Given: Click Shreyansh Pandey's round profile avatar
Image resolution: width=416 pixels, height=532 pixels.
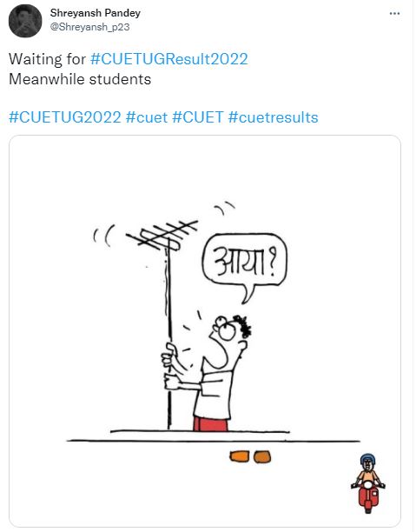Looking at the screenshot, I should coord(25,21).
